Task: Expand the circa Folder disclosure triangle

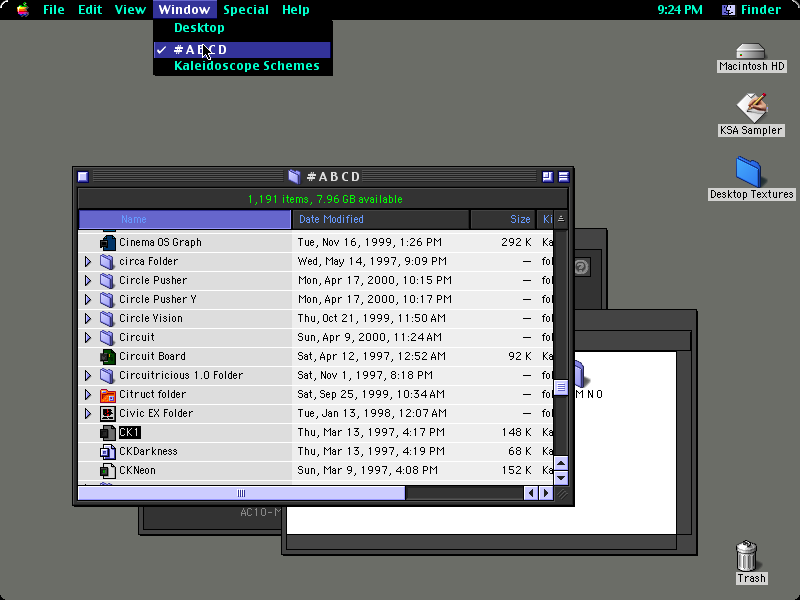Action: (x=88, y=261)
